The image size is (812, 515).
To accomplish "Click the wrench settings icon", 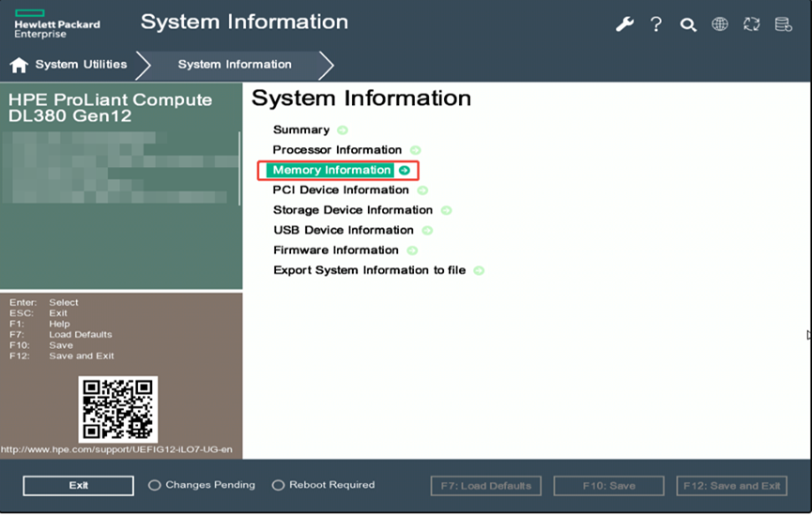I will click(624, 24).
